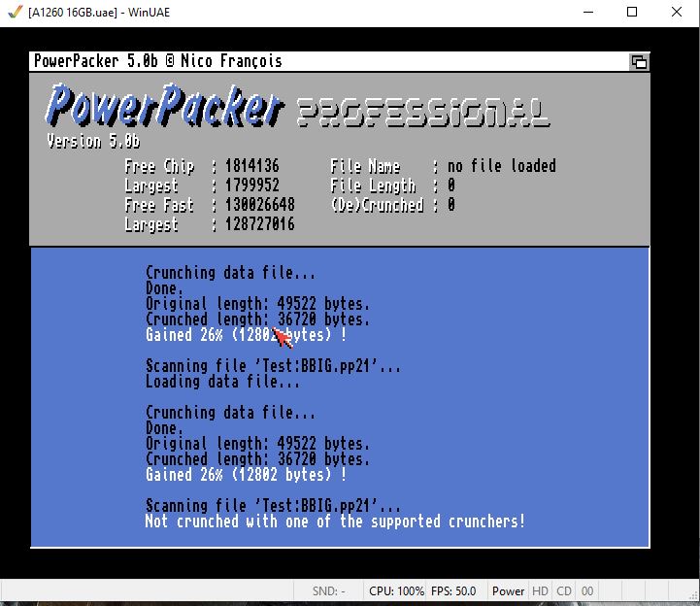This screenshot has width=700, height=606.
Task: Click the Amiga screen depth gadget
Action: click(x=639, y=61)
